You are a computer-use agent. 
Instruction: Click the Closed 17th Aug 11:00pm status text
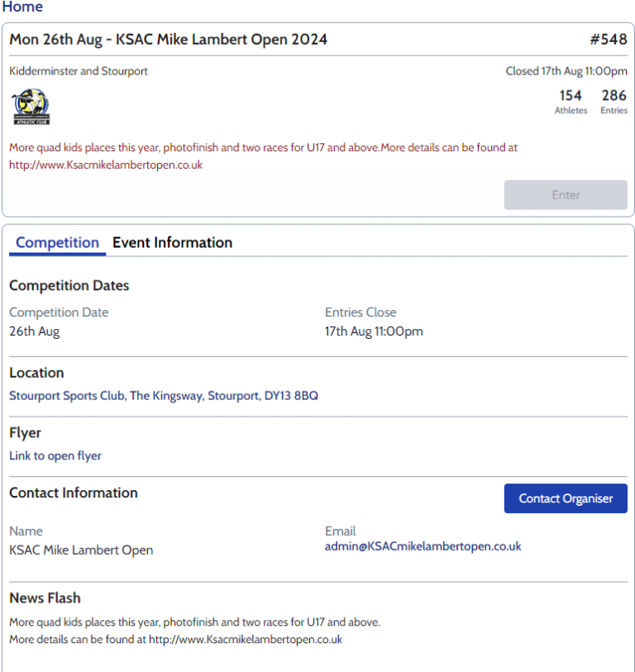566,71
